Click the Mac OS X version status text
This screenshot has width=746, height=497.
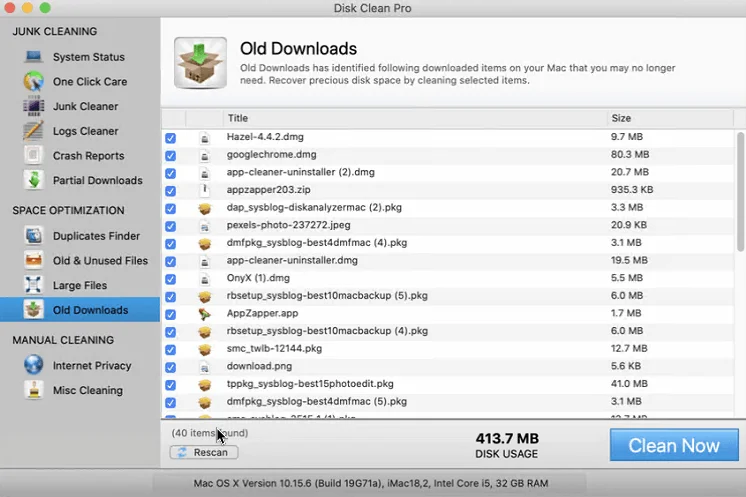(x=371, y=483)
